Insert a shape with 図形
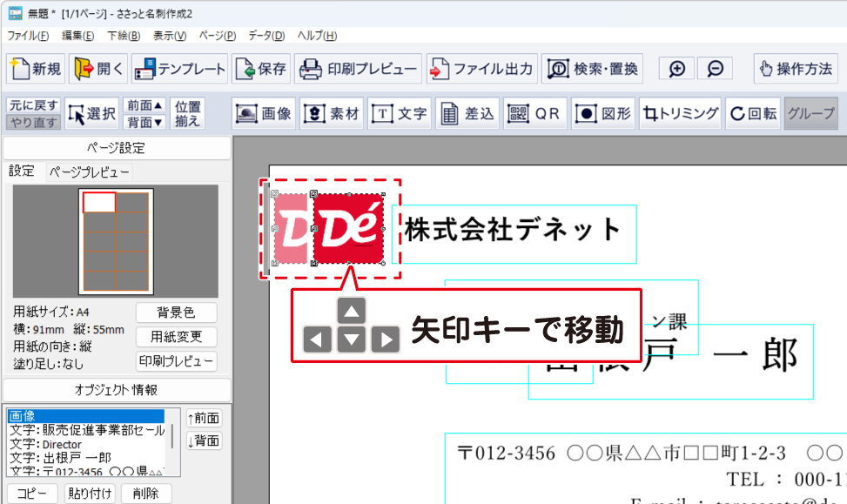 pyautogui.click(x=603, y=113)
